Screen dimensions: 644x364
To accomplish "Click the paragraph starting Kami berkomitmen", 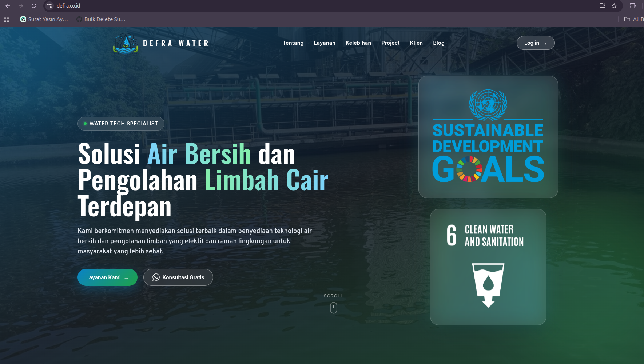I will tap(195, 241).
